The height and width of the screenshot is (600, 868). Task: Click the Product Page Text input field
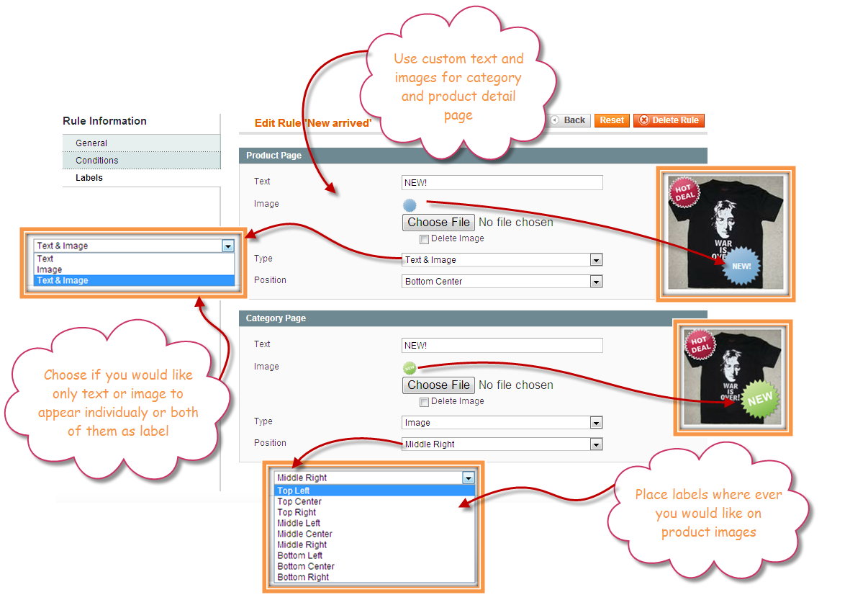pos(502,183)
